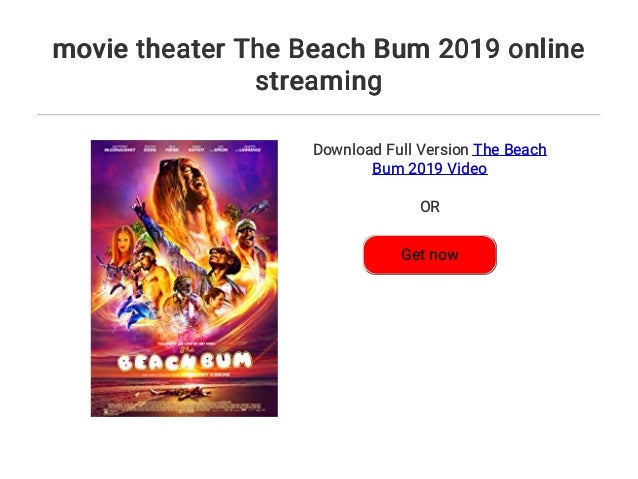Click the Beach Bum movie poster thumbnail
The width and height of the screenshot is (638, 479).
[x=184, y=278]
